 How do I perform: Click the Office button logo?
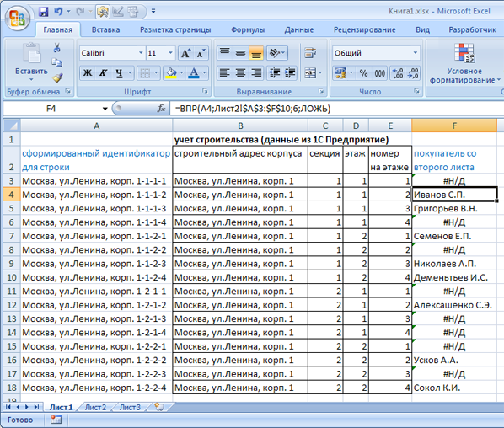[x=17, y=18]
